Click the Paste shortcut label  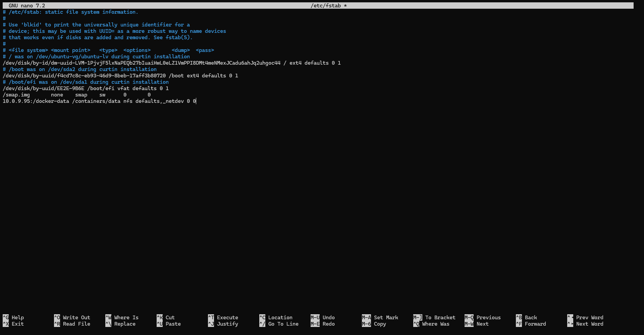click(x=173, y=324)
